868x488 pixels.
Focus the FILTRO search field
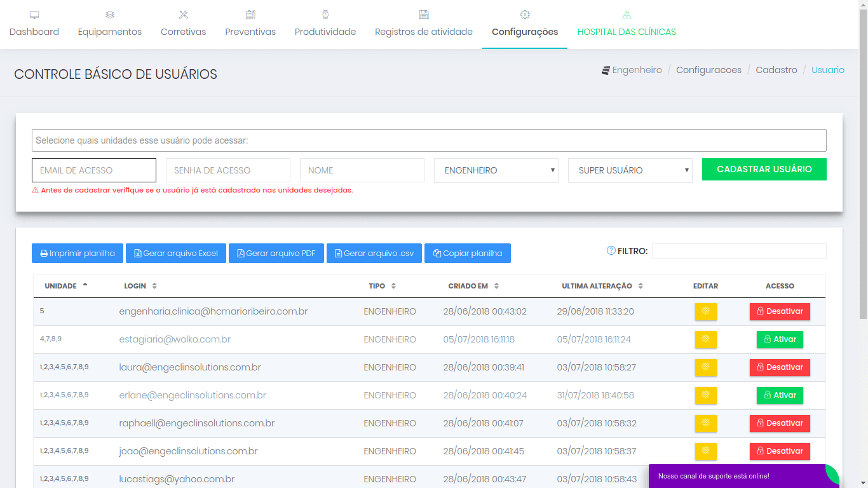739,251
